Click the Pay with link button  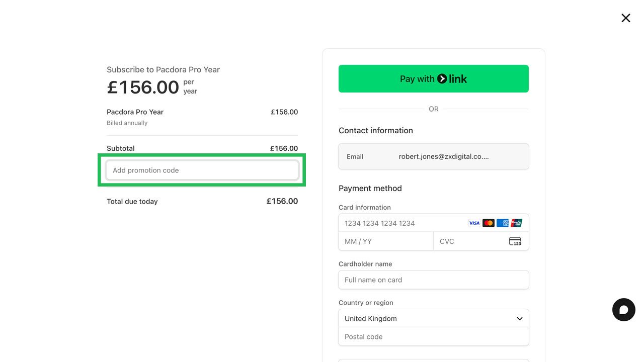[x=433, y=78]
